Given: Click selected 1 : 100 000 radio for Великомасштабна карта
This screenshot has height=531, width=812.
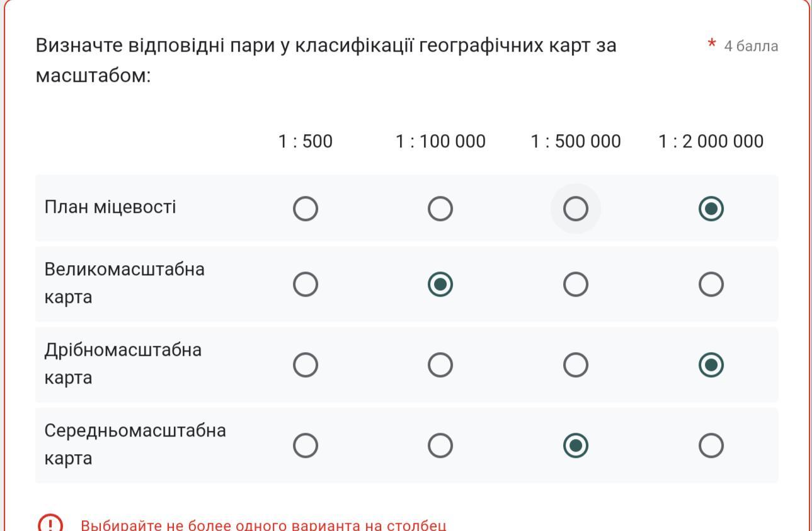Looking at the screenshot, I should (x=440, y=285).
